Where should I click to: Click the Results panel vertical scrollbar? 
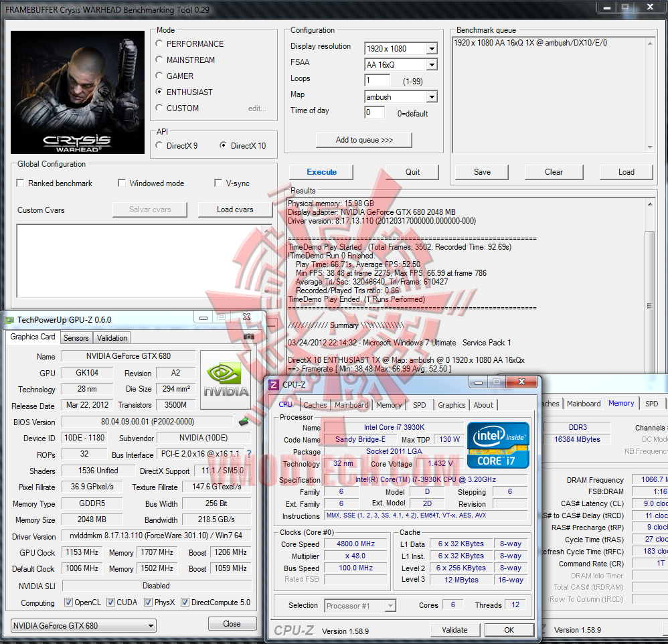pyautogui.click(x=650, y=288)
